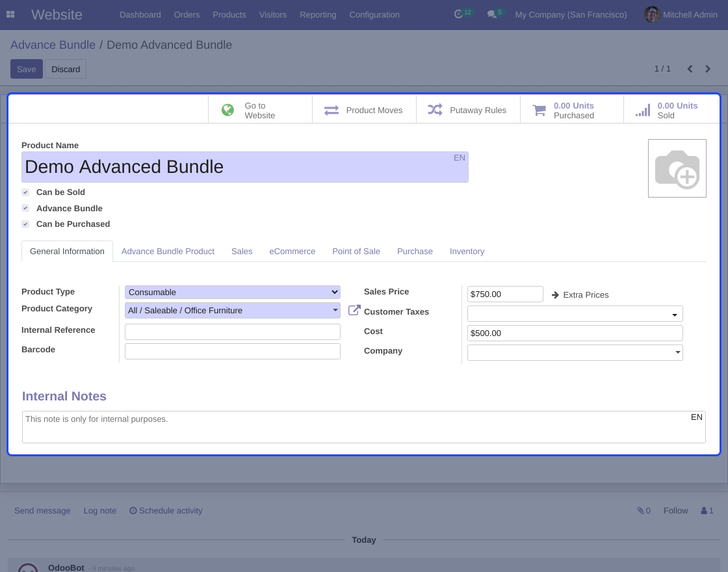The width and height of the screenshot is (728, 572).
Task: Open Products menu
Action: tap(229, 15)
